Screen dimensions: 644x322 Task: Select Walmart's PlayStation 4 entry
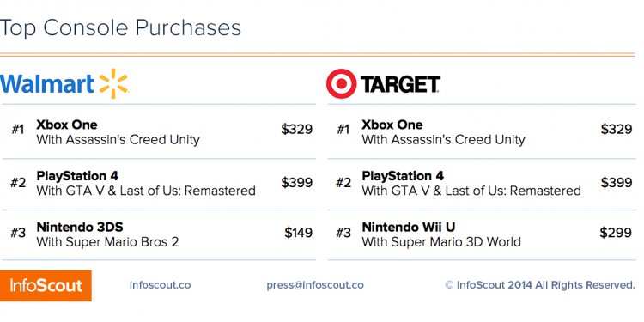159,184
